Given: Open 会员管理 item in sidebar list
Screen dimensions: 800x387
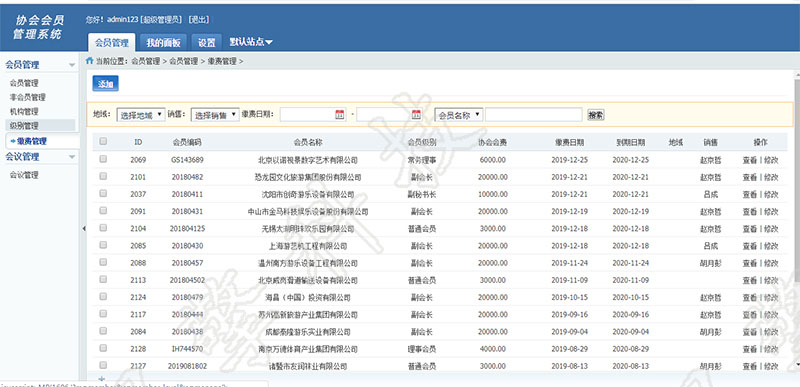Looking at the screenshot, I should point(24,83).
